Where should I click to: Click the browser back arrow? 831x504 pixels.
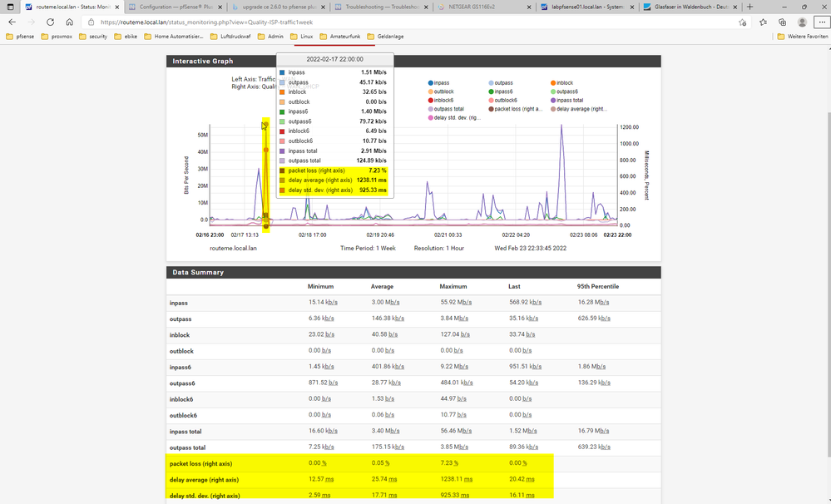coord(12,23)
